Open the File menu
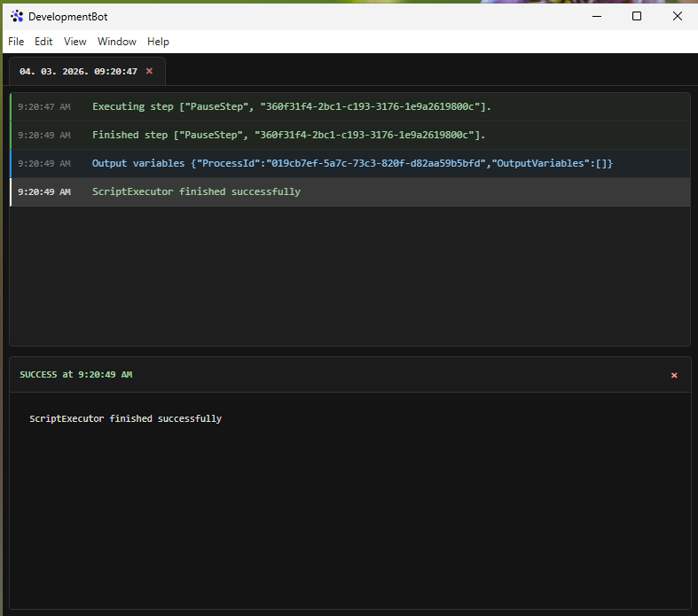 pos(16,42)
